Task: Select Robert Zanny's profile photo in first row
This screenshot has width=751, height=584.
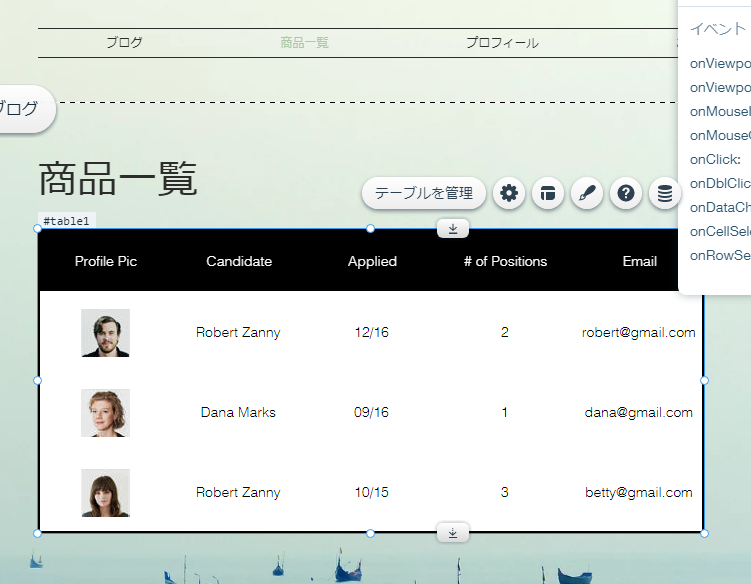Action: point(105,333)
